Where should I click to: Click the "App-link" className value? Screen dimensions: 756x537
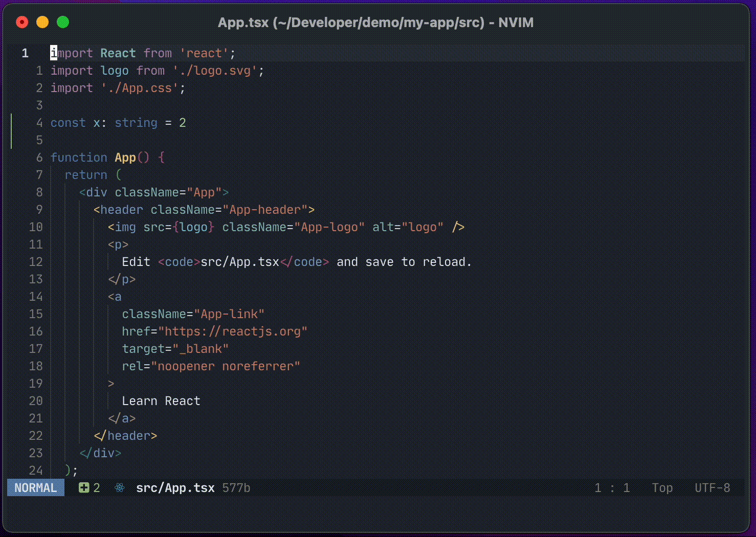(229, 314)
